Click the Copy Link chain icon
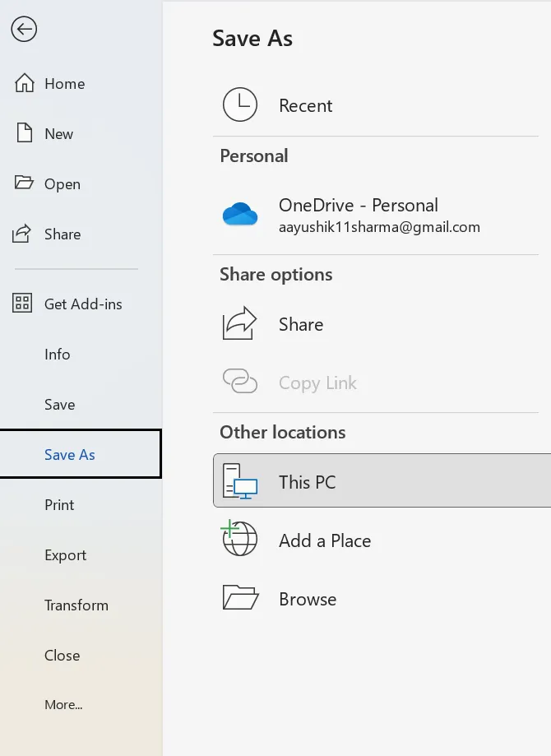Screen dimensions: 551x756 pyautogui.click(x=239, y=381)
